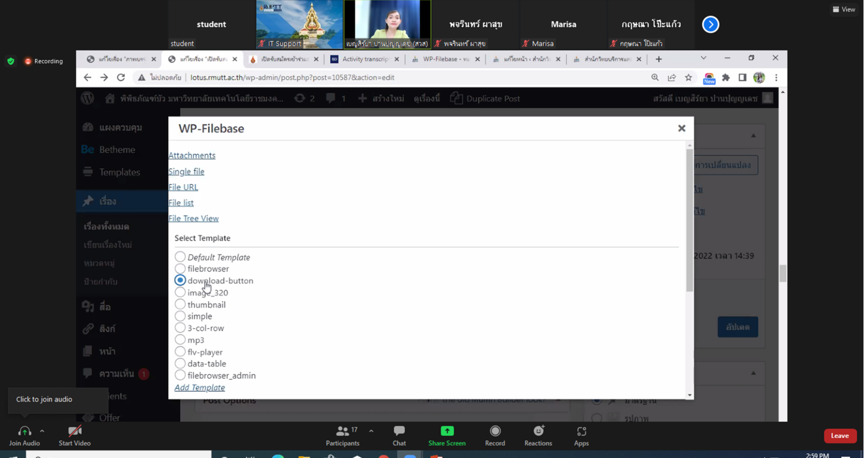
Task: Bookmark this page with star icon
Action: pyautogui.click(x=689, y=78)
